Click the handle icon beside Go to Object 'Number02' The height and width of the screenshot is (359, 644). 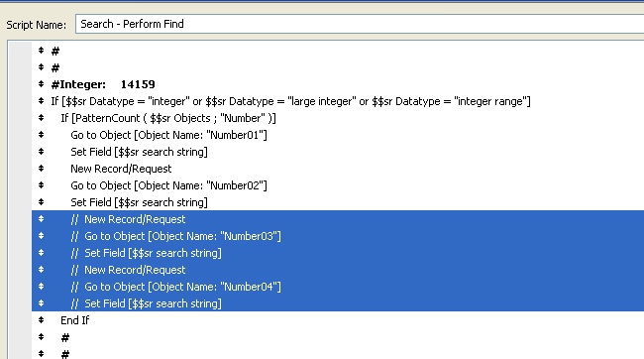coord(41,185)
